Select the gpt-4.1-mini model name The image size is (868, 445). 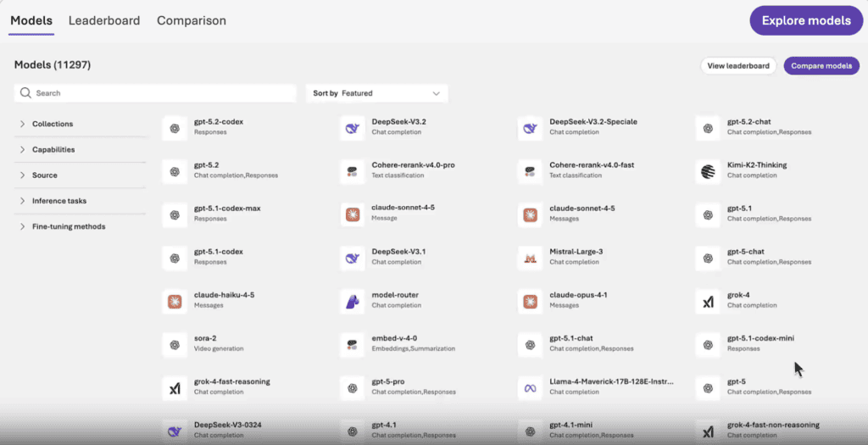(570, 425)
